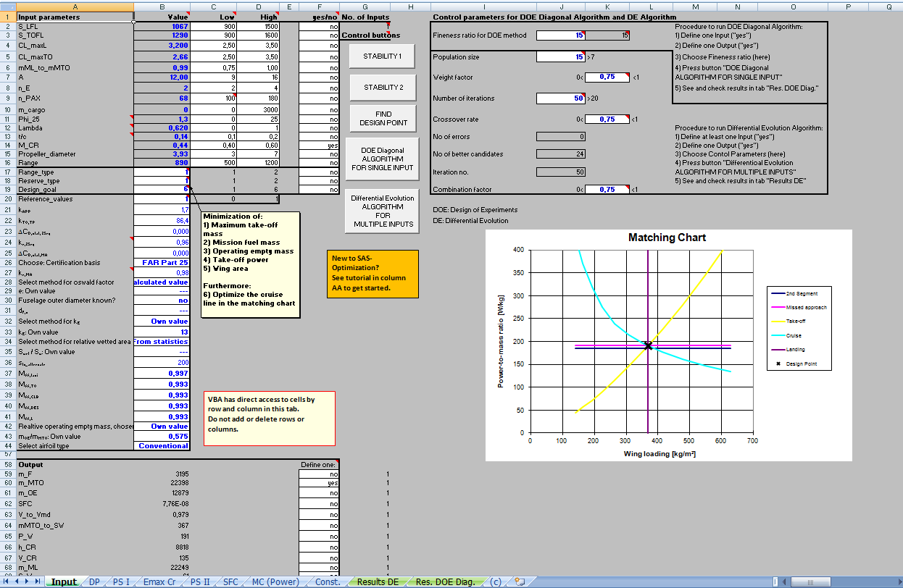
Task: Switch to the PS I sheet tab
Action: [120, 581]
